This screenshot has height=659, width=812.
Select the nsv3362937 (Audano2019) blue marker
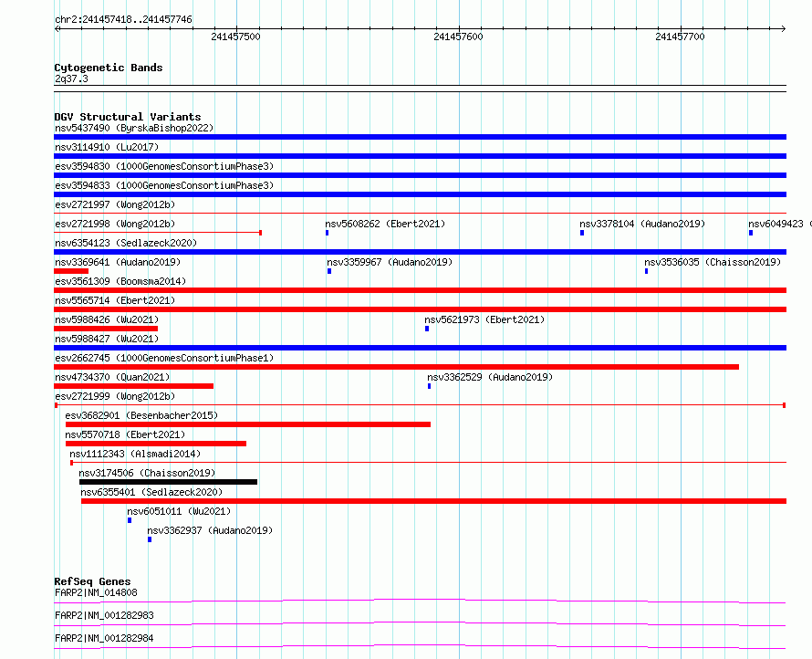pos(150,539)
